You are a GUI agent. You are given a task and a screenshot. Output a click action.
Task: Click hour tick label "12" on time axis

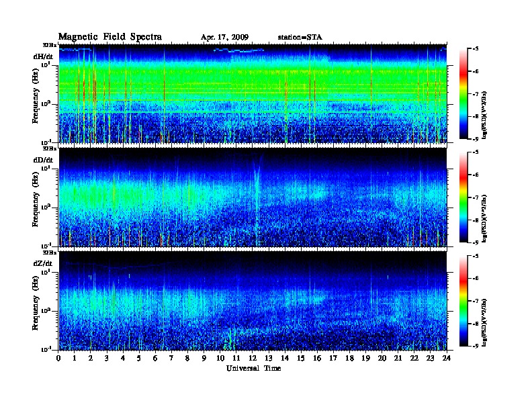pos(253,358)
